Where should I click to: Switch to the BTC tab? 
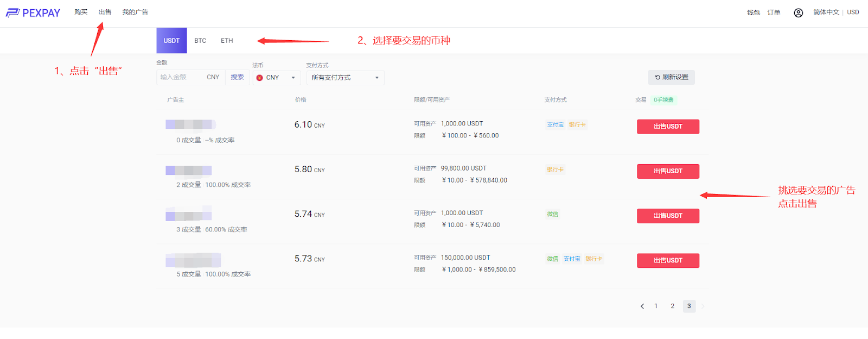(x=200, y=41)
